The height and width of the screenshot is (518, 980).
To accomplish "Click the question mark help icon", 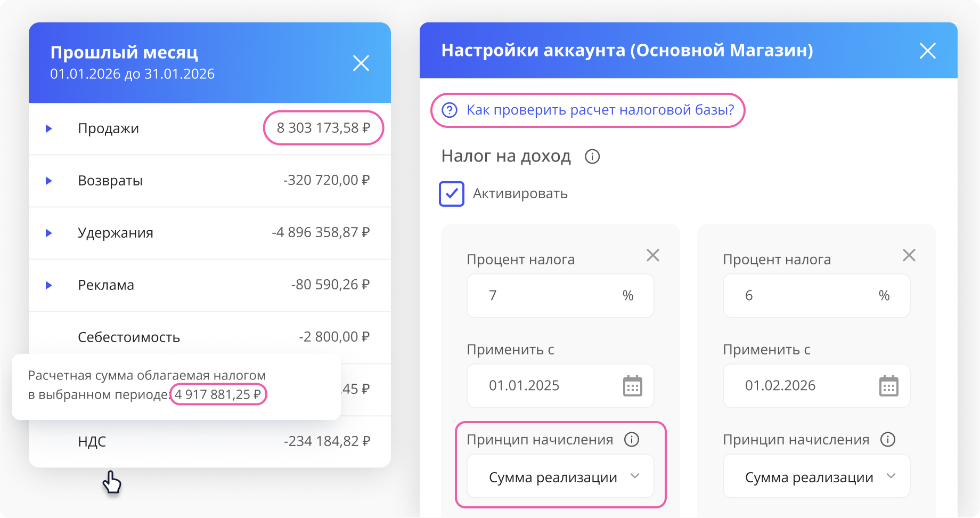I will 450,110.
